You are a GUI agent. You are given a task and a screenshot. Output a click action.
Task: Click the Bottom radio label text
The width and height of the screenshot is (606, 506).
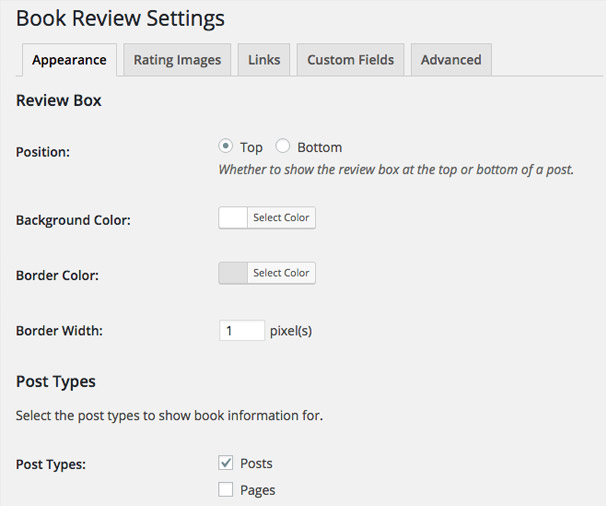320,147
